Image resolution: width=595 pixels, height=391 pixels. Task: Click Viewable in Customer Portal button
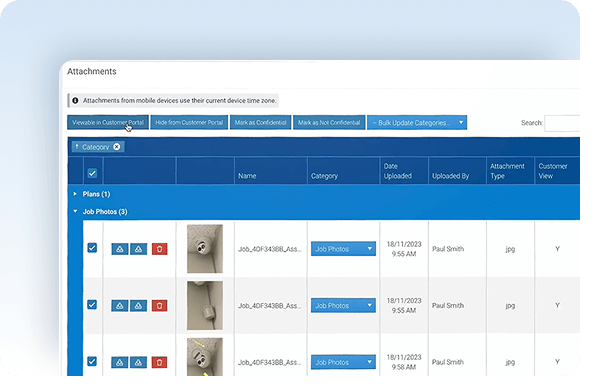click(x=108, y=123)
